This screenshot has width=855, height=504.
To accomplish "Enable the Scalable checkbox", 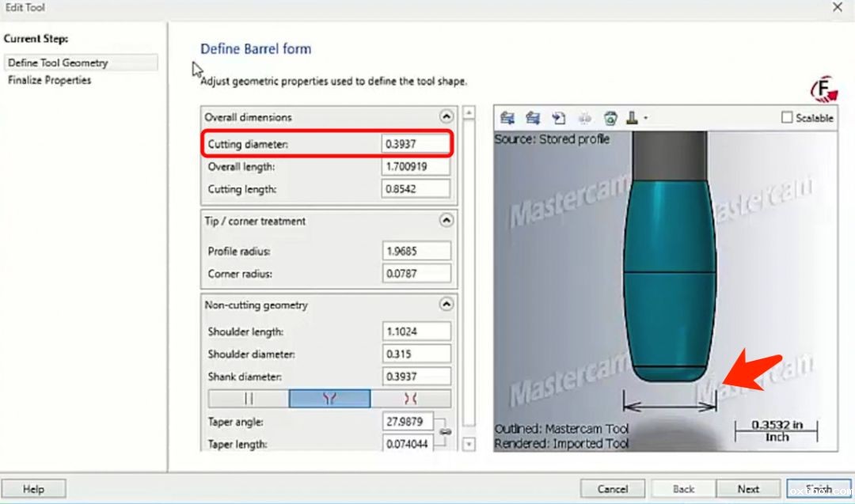I will 787,117.
